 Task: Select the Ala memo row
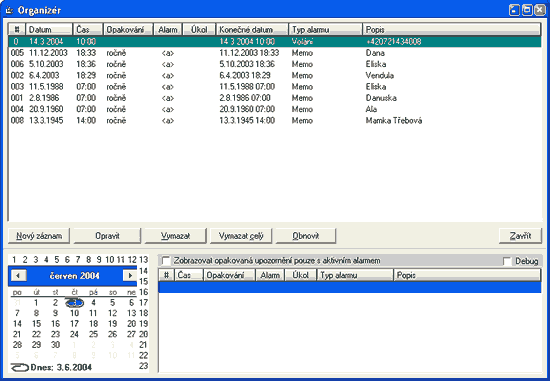tap(275, 109)
